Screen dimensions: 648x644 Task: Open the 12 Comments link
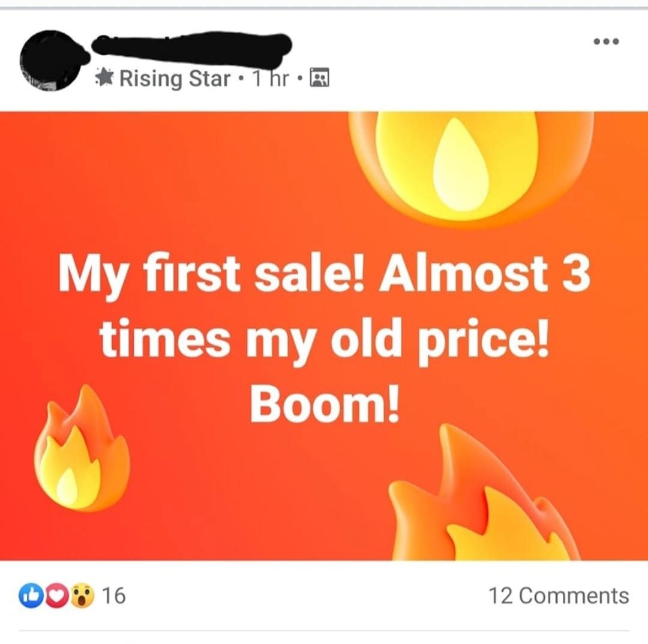click(x=559, y=595)
